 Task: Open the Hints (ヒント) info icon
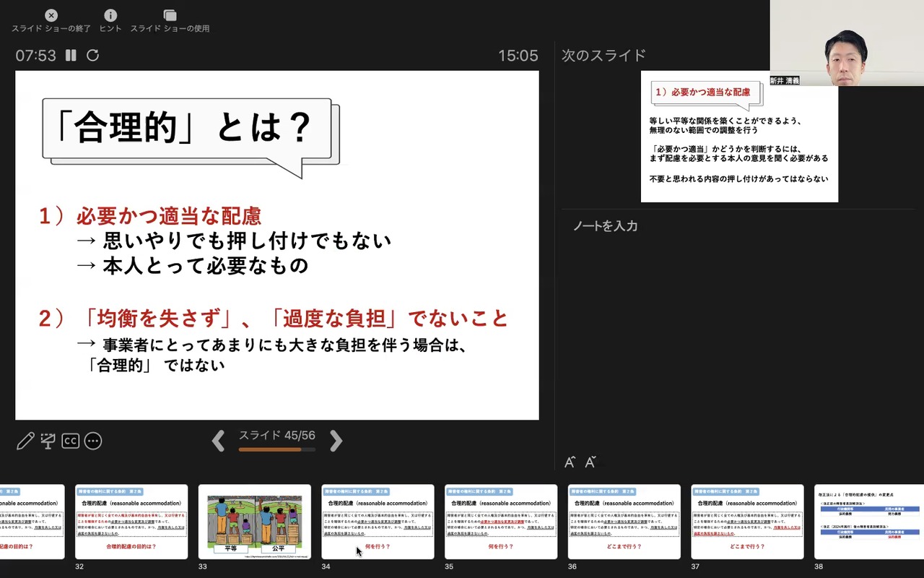point(110,15)
